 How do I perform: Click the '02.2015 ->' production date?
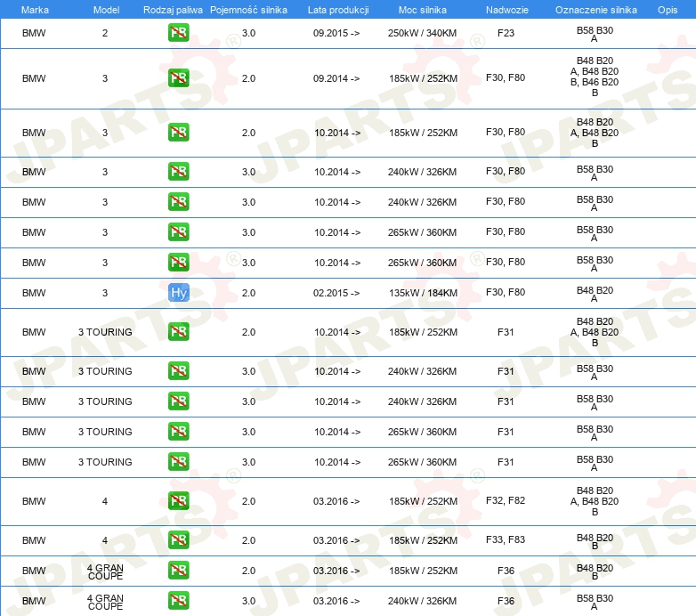(x=336, y=293)
